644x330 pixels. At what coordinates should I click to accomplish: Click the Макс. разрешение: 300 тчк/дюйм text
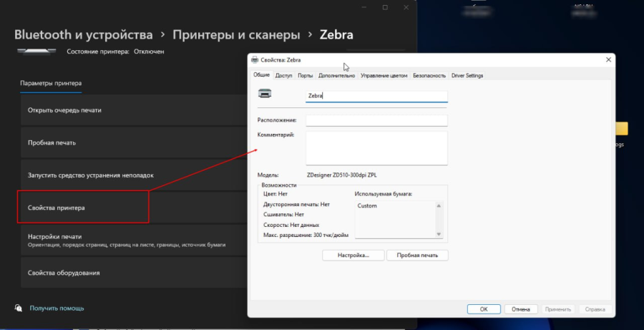306,235
